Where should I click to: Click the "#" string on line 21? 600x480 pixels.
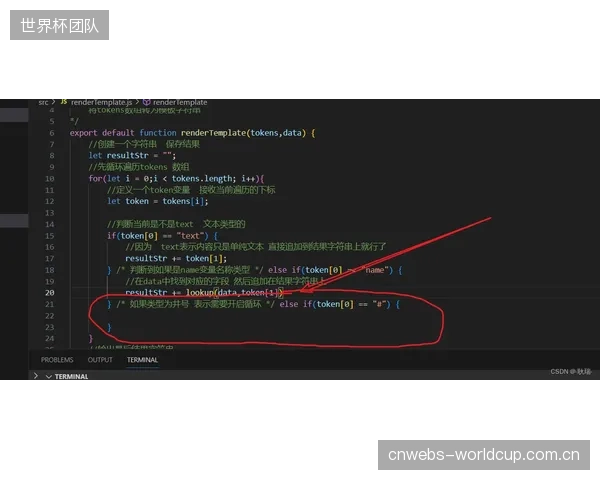[x=380, y=304]
